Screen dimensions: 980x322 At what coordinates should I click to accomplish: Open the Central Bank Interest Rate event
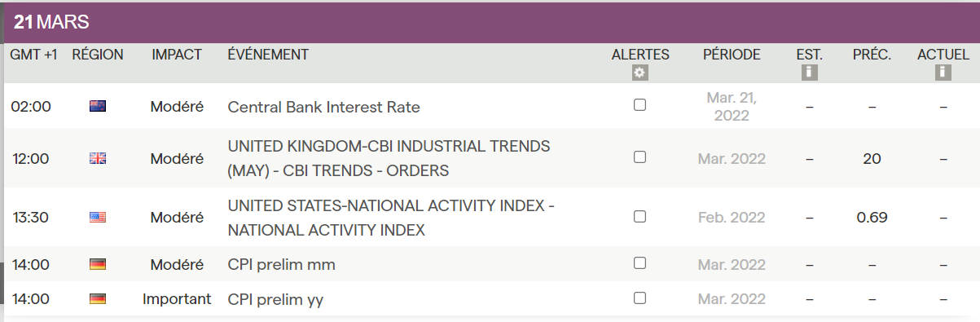tap(324, 107)
